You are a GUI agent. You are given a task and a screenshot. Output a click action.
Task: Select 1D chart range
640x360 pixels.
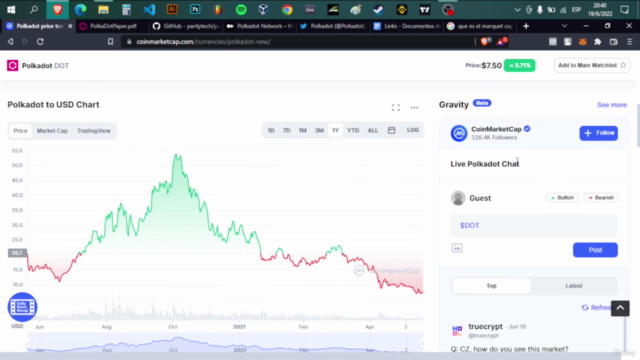(271, 130)
